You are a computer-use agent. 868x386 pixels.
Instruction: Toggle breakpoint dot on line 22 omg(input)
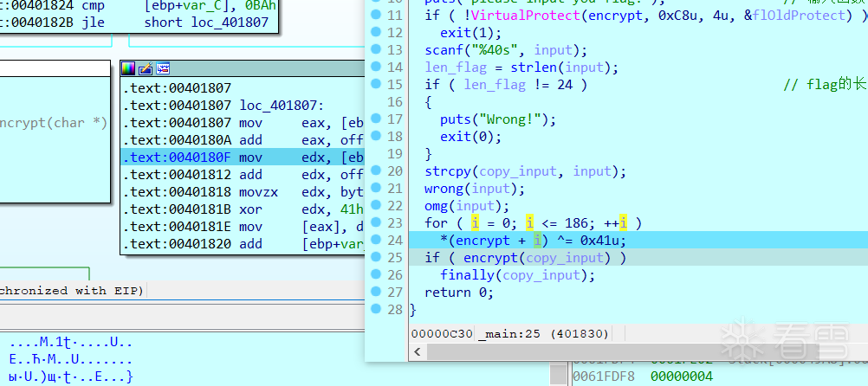(377, 204)
